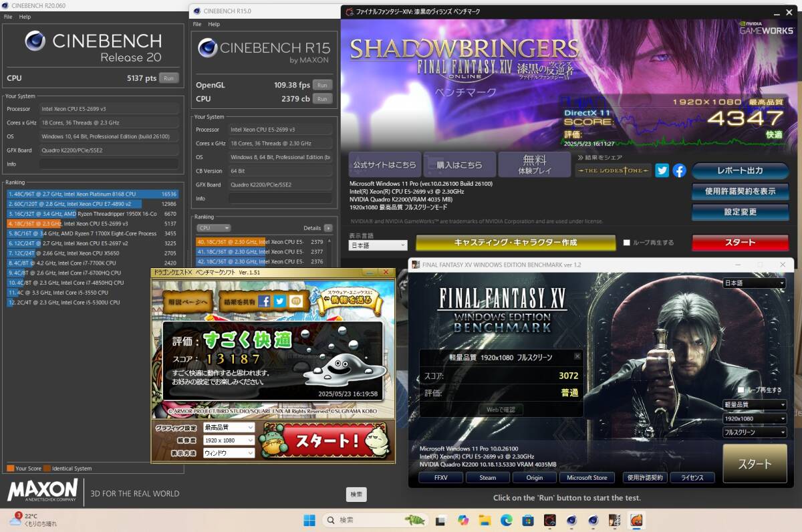Open Microsoft Store from the taskbar
The width and height of the screenshot is (802, 532).
(528, 520)
